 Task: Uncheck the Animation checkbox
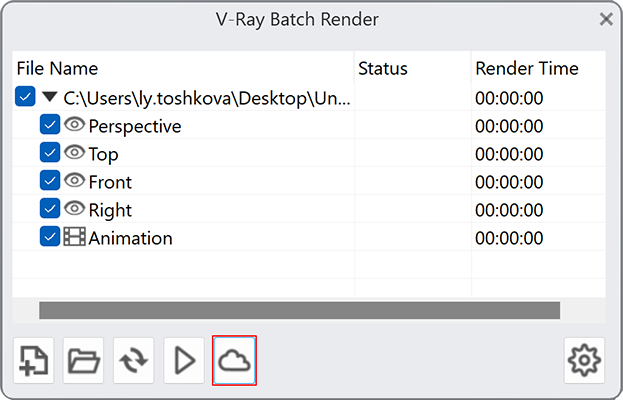[50, 237]
